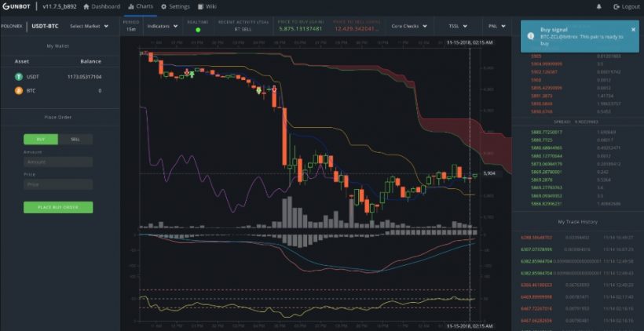644x331 pixels.
Task: Focus the Price input field
Action: pos(58,184)
